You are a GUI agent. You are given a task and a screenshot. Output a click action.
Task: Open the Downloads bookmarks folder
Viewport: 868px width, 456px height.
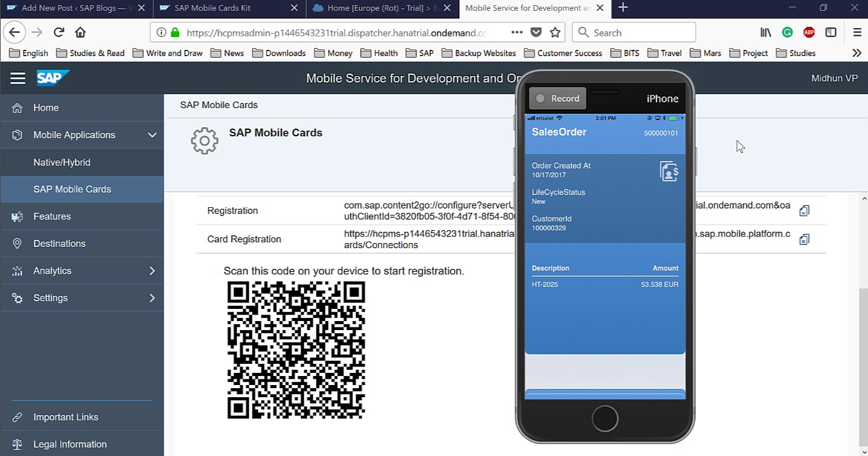point(278,53)
